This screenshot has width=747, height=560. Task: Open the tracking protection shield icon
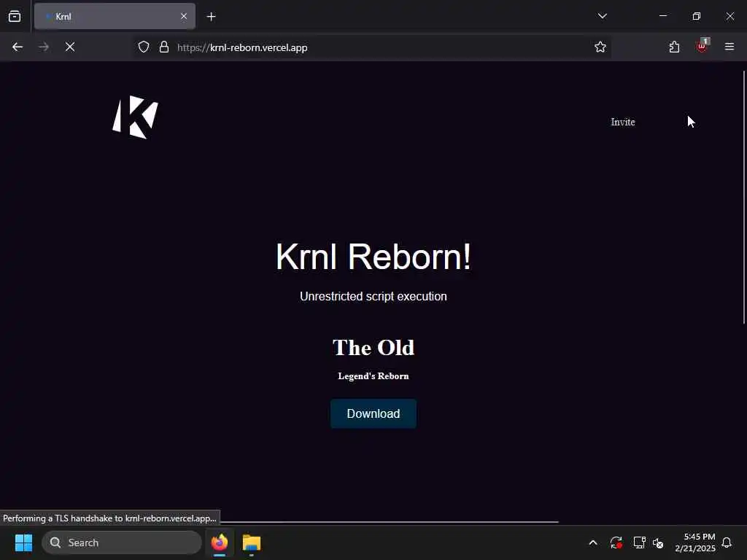pyautogui.click(x=144, y=47)
